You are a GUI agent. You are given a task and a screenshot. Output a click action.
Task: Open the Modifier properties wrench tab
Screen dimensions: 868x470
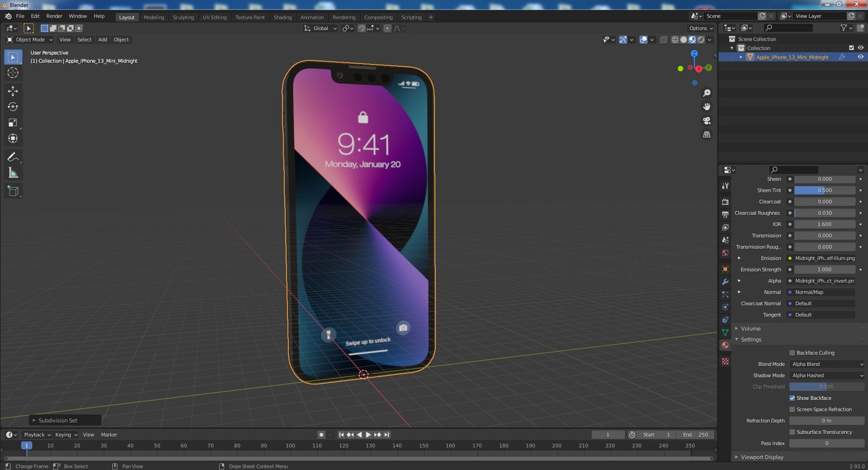coord(725,282)
